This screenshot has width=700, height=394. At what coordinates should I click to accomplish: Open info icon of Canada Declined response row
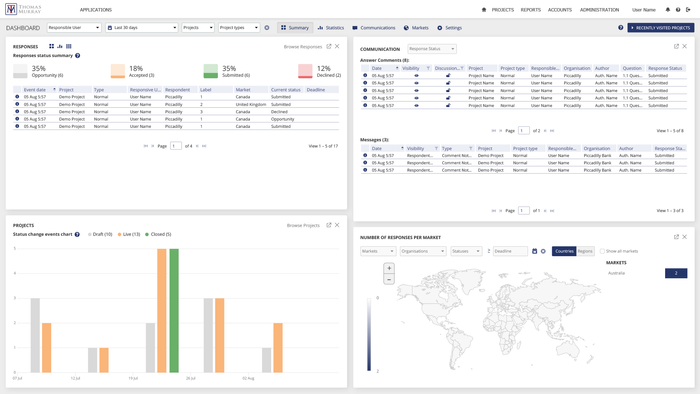click(17, 112)
